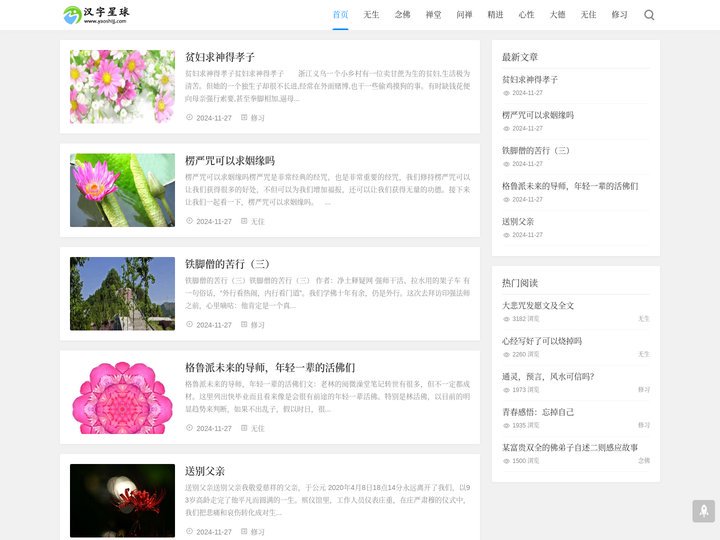Click 念佛 tag beside 某富贵双全的佛弟子 entry
The width and height of the screenshot is (720, 540).
tap(644, 461)
